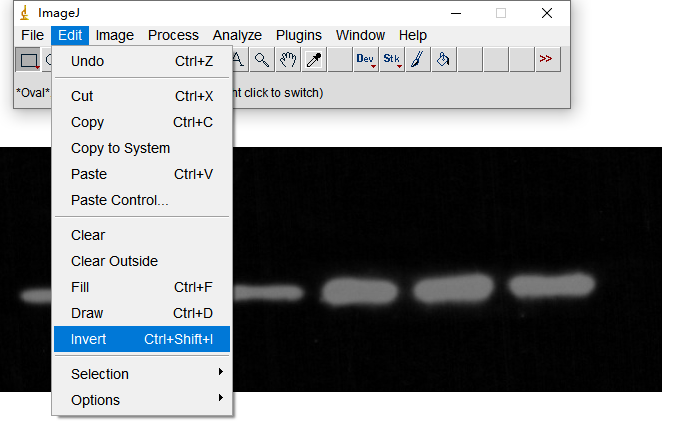685x422 pixels.
Task: Select the Text tool in toolbar
Action: 238,60
